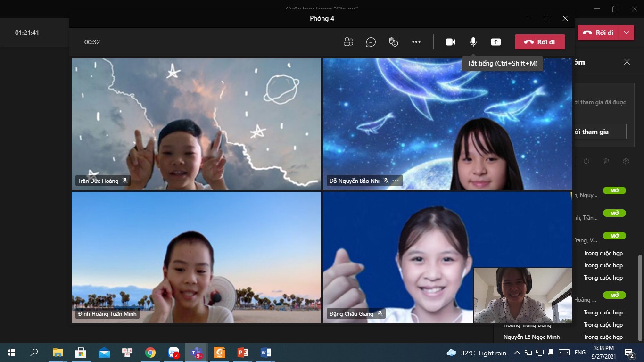Share screen content in the meeting
Screen dimensions: 644x362
coord(496,42)
